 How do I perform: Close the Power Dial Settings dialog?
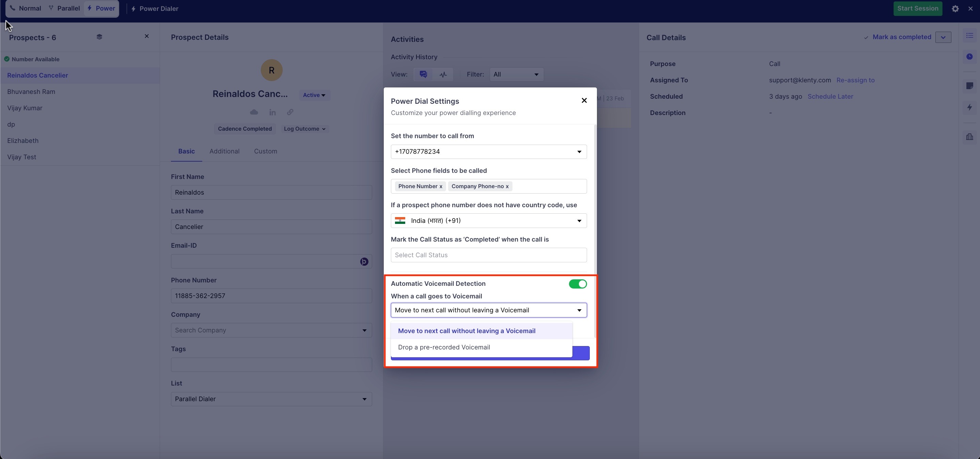(x=584, y=100)
